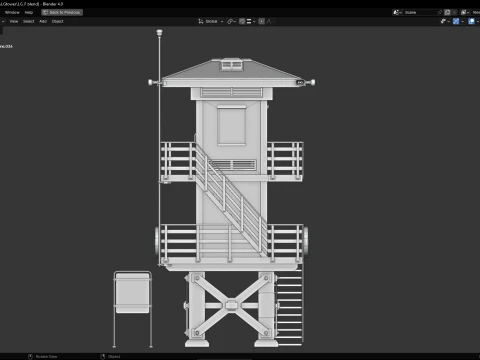Open the view layer browse dropdown
The width and height of the screenshot is (480, 360).
(465, 12)
